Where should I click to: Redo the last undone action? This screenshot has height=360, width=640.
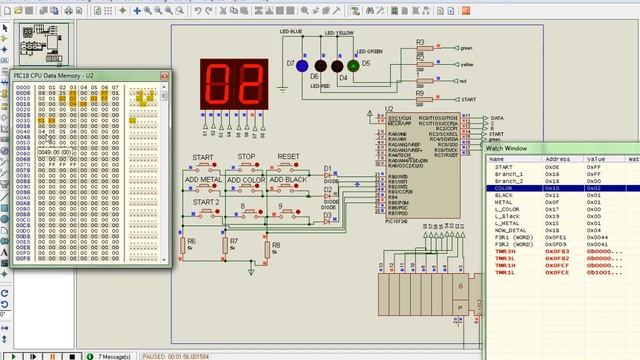pyautogui.click(x=209, y=11)
